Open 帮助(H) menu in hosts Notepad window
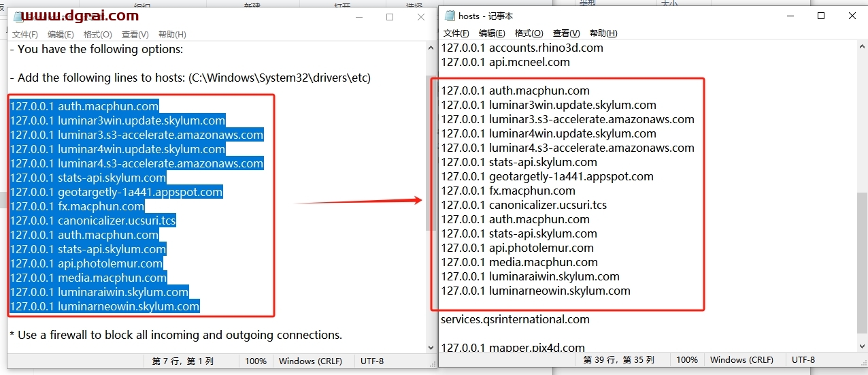868x375 pixels. [x=603, y=33]
